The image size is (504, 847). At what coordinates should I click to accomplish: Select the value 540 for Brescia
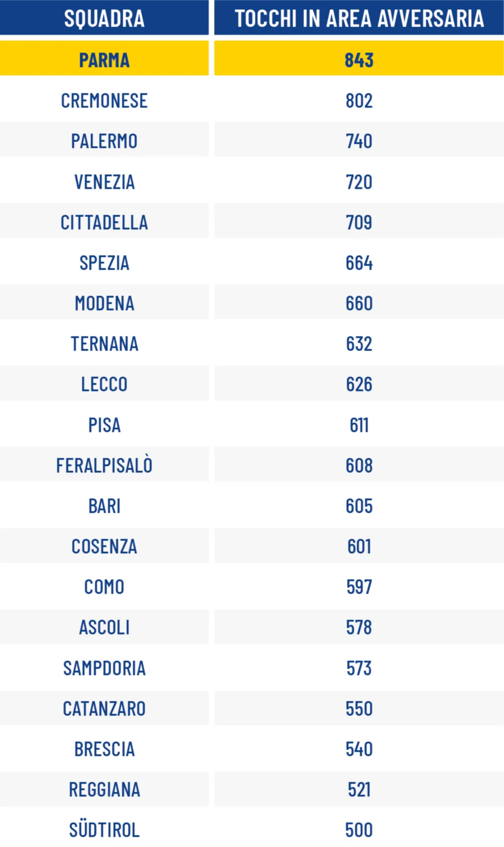(x=359, y=749)
